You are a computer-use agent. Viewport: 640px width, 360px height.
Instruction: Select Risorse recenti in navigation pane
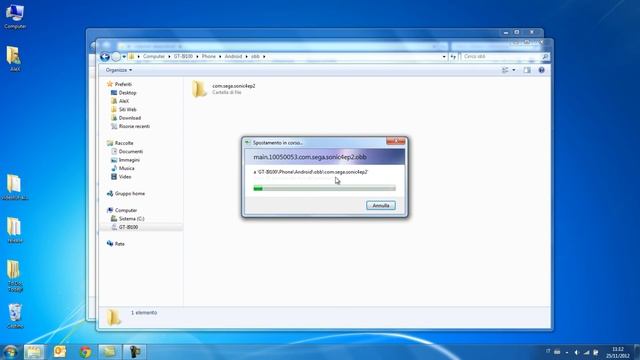[134, 126]
